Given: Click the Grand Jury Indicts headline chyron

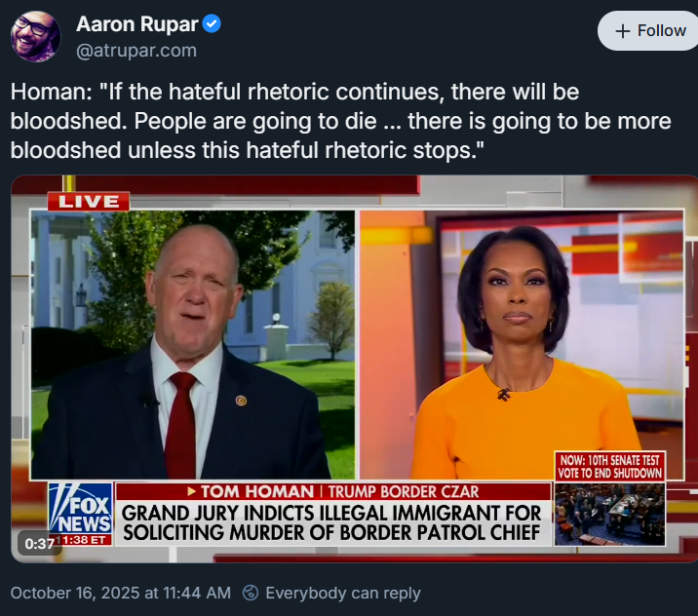Looking at the screenshot, I should click(332, 523).
